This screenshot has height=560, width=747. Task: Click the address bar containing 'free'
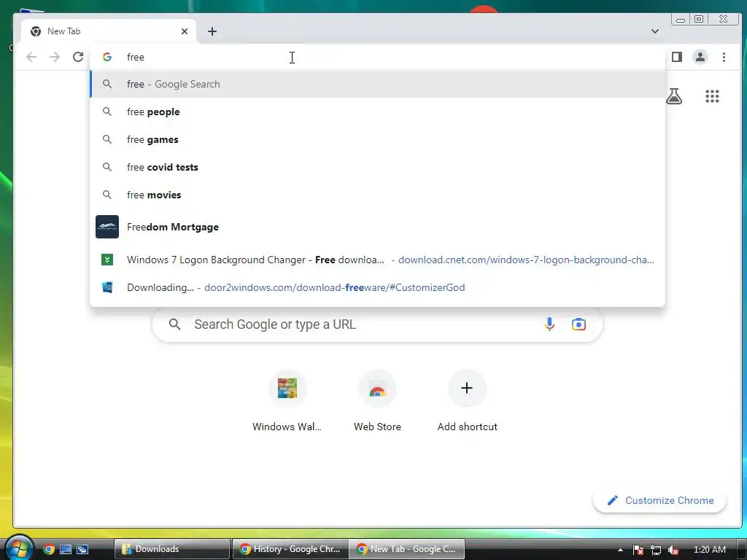click(x=377, y=57)
